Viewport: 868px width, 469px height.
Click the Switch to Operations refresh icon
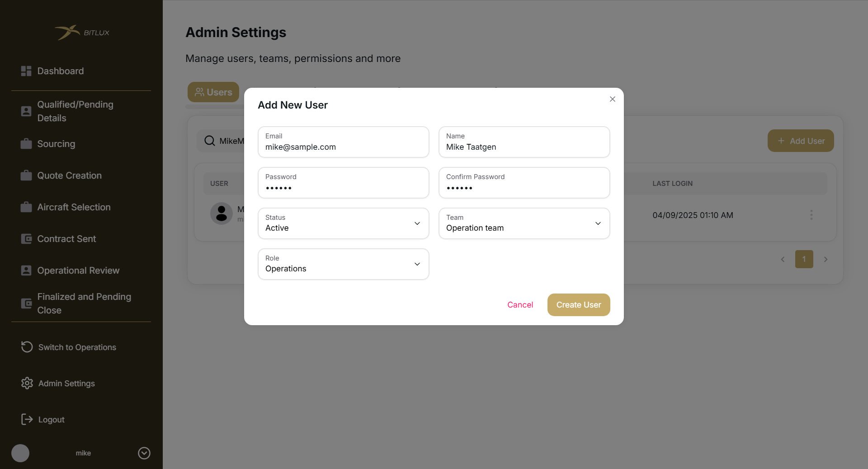[x=27, y=347]
